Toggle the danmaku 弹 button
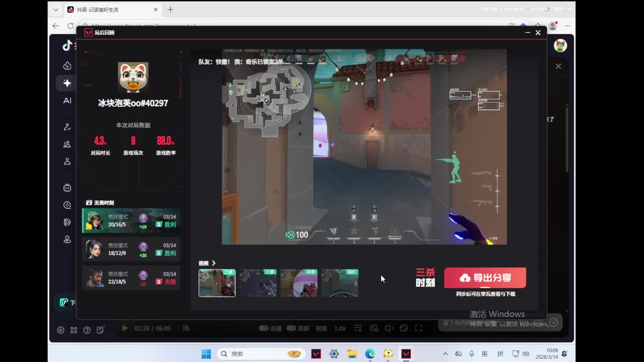 186,328
